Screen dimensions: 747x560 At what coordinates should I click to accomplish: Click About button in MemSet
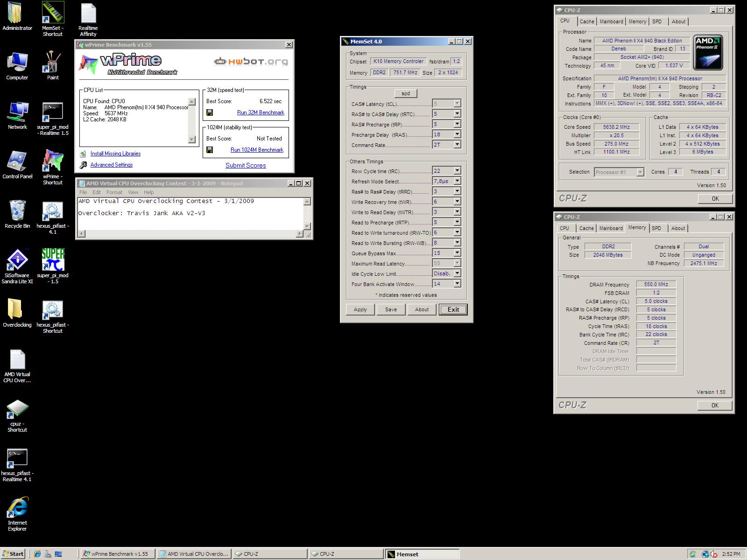pos(422,309)
